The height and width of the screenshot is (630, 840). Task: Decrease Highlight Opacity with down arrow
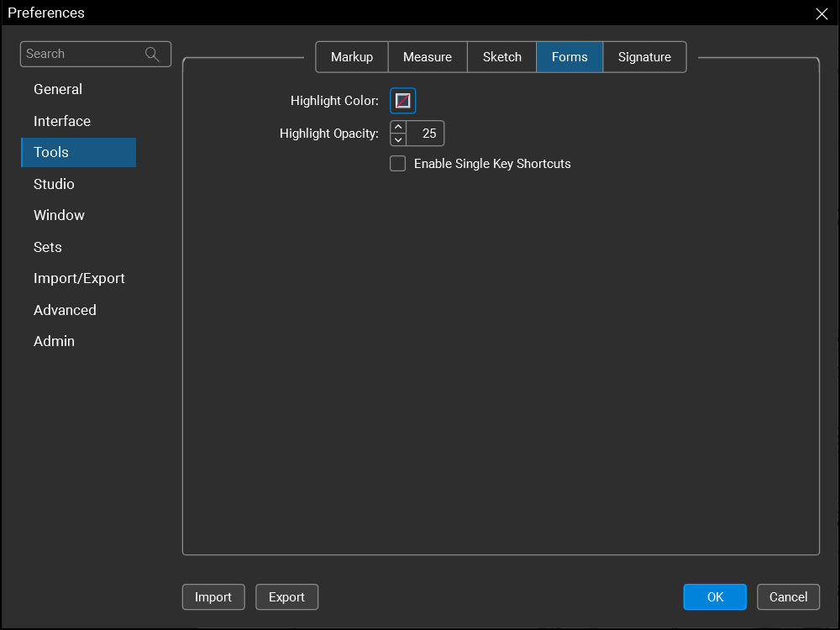coord(398,139)
